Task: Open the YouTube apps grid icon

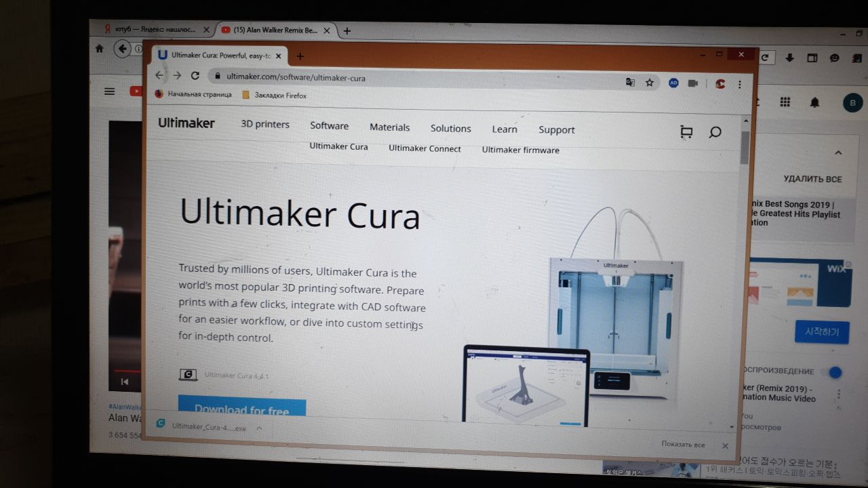Action: pos(785,102)
